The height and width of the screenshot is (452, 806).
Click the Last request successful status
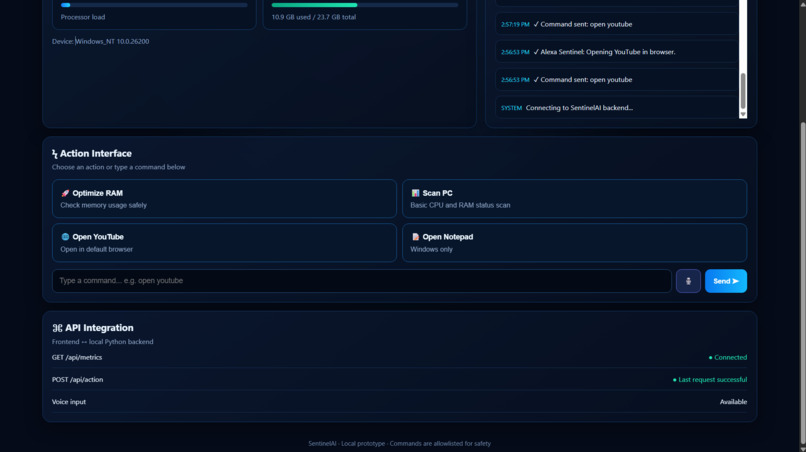pos(710,379)
